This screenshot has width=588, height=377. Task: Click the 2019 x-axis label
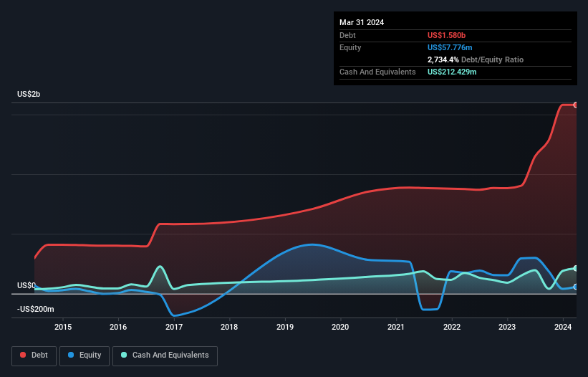tap(285, 327)
